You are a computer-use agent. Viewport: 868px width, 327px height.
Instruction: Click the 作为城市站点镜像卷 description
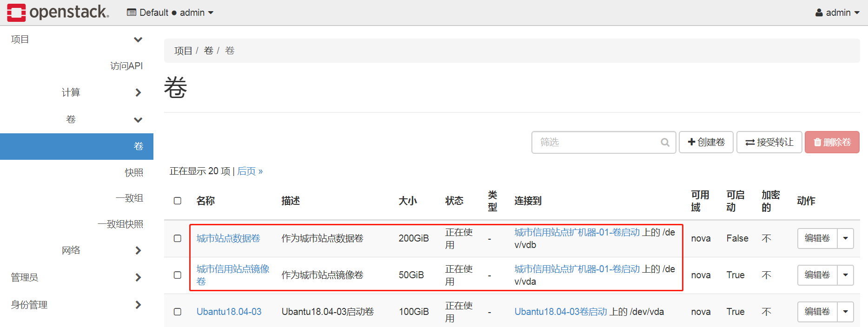(323, 275)
